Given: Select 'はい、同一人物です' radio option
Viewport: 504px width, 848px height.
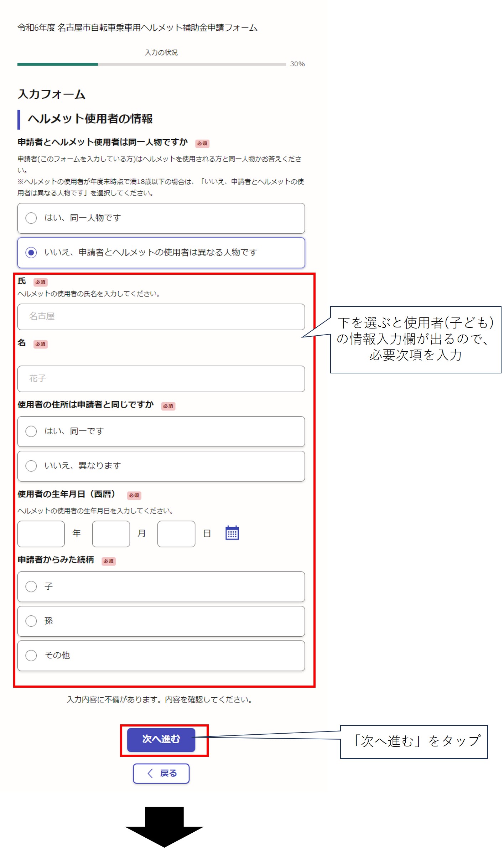Looking at the screenshot, I should [x=31, y=218].
